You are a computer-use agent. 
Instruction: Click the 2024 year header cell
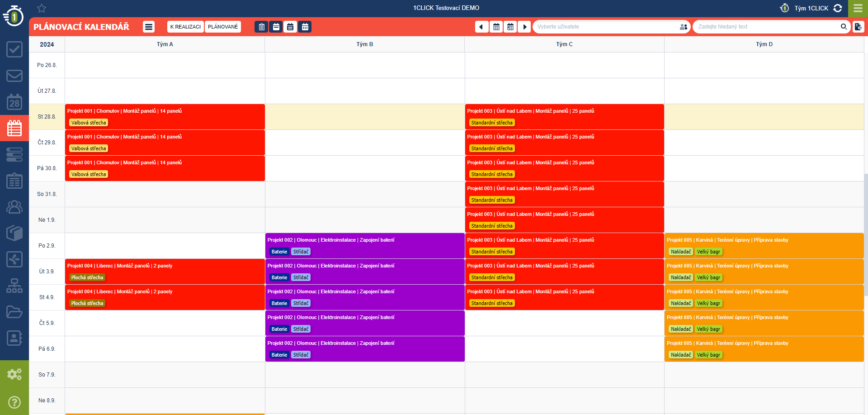47,44
